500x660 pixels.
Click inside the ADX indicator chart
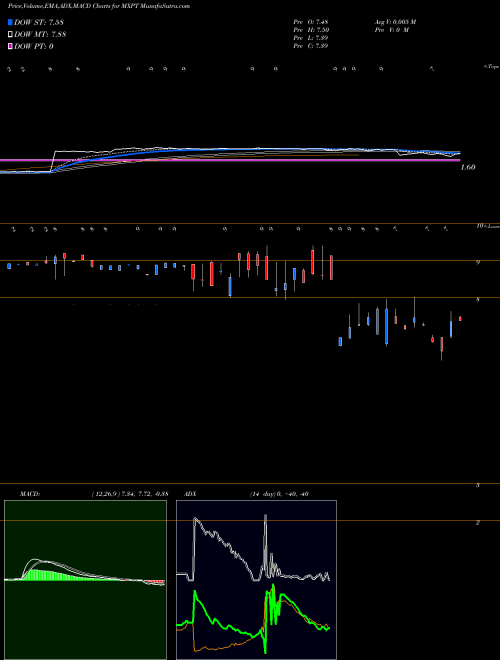(x=256, y=580)
